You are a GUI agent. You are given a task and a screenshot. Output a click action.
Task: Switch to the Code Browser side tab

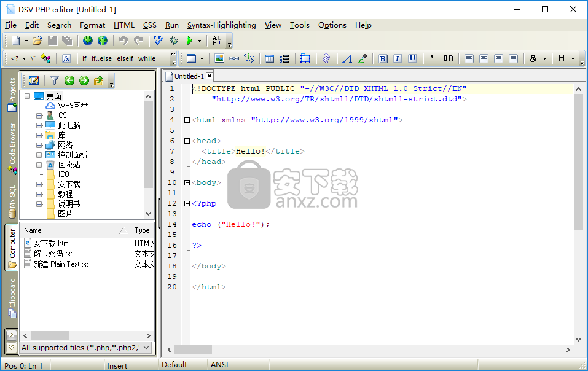pos(12,149)
